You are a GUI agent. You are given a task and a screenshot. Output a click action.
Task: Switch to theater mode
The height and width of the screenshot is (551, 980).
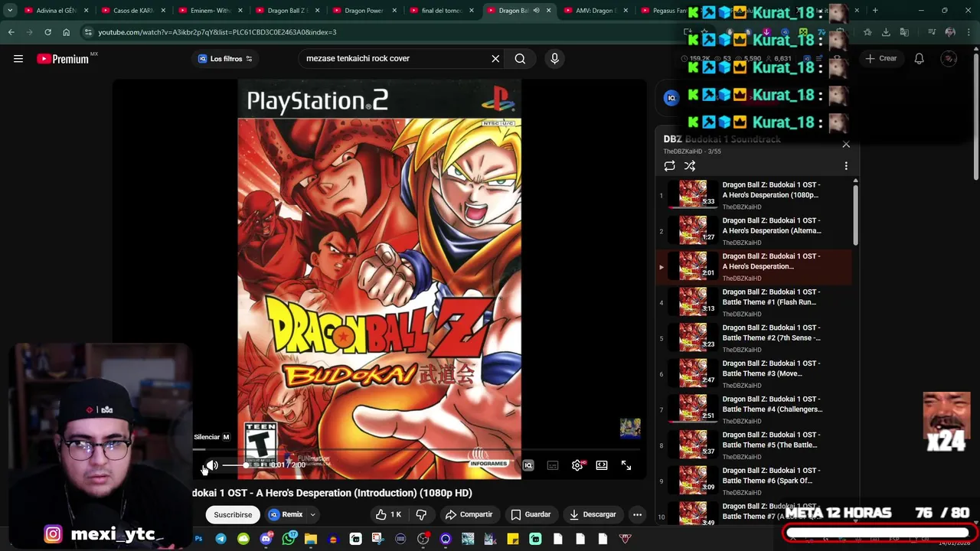[602, 465]
